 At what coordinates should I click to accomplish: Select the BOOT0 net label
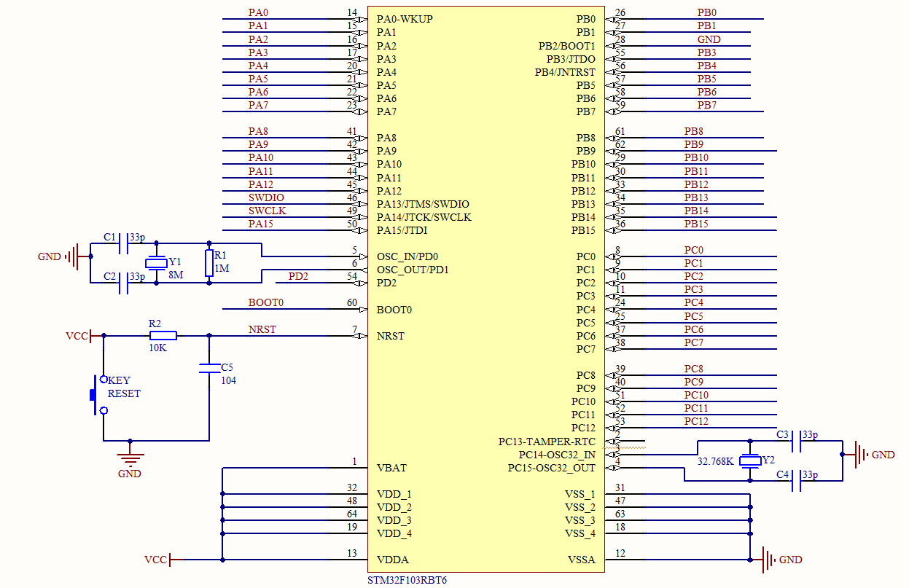265,302
